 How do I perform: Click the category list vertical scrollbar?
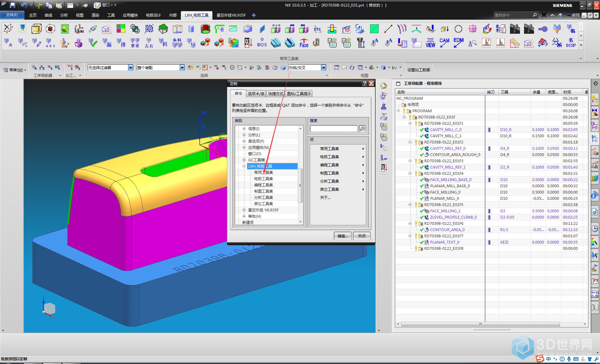pyautogui.click(x=300, y=186)
